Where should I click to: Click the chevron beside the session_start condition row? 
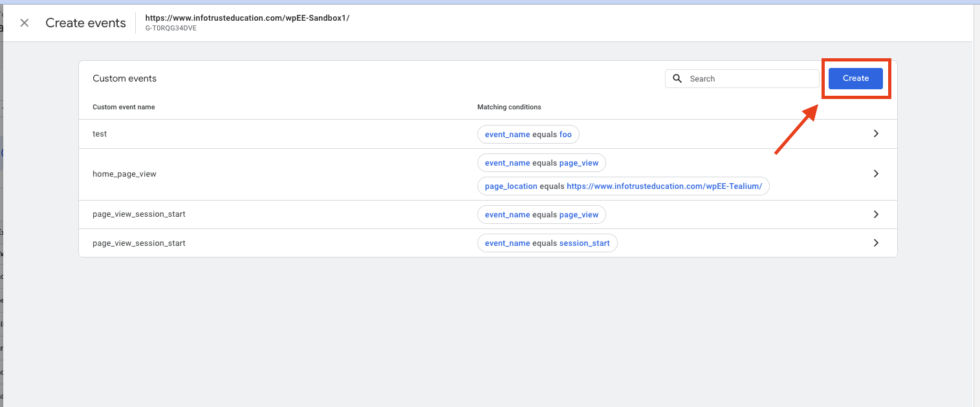[x=876, y=243]
